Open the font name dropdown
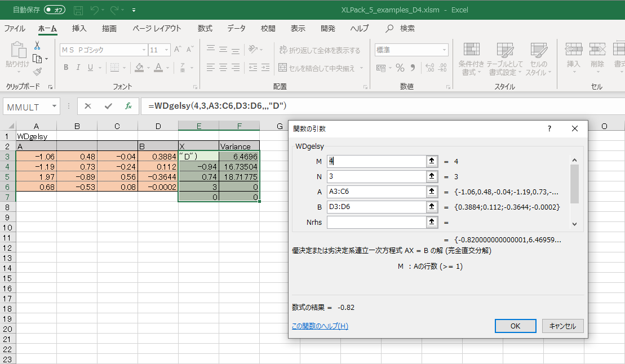625x364 pixels. [144, 50]
